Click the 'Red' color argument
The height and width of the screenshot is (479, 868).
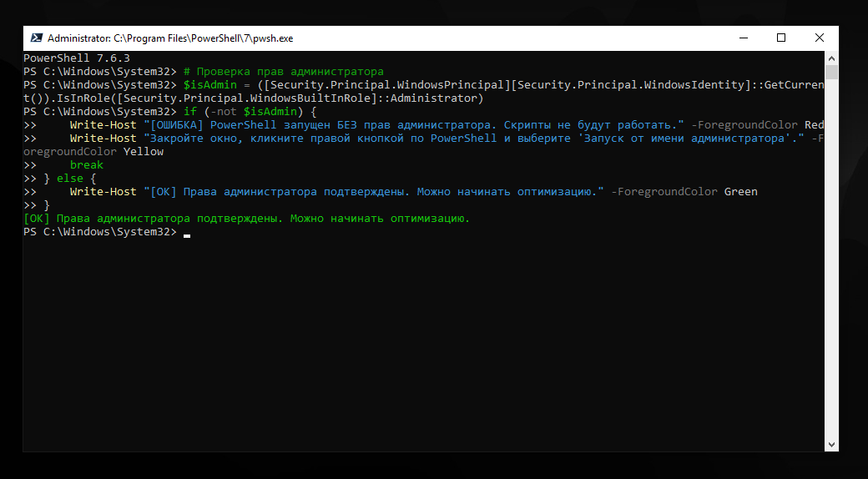click(815, 124)
